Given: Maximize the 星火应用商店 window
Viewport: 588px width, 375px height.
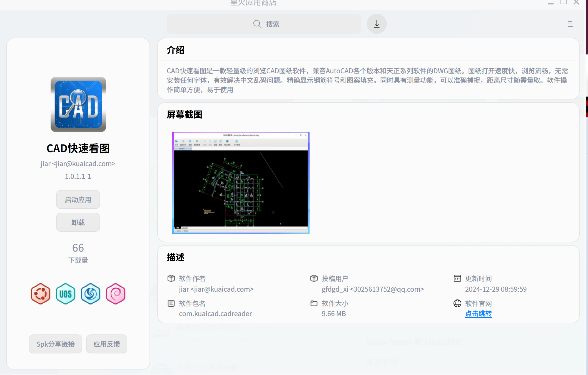Looking at the screenshot, I should pos(564,2).
